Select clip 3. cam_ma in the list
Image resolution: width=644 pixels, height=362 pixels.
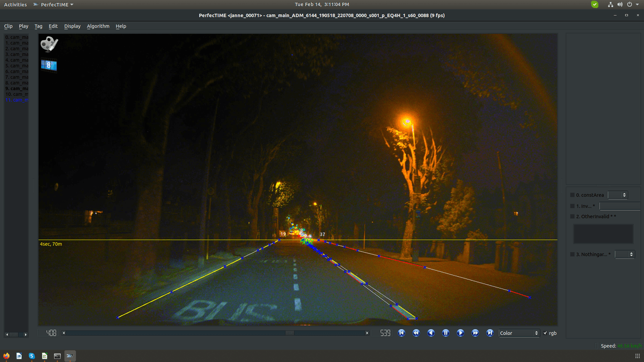16,54
